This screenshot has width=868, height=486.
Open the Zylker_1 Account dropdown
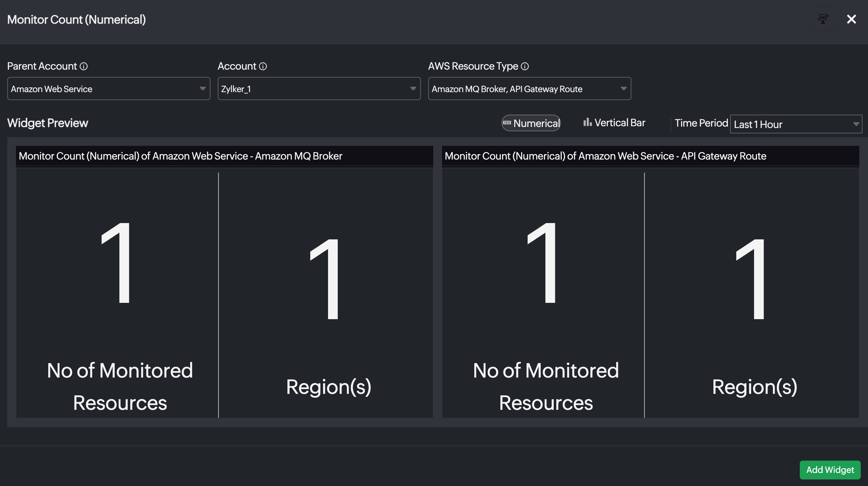pos(319,89)
